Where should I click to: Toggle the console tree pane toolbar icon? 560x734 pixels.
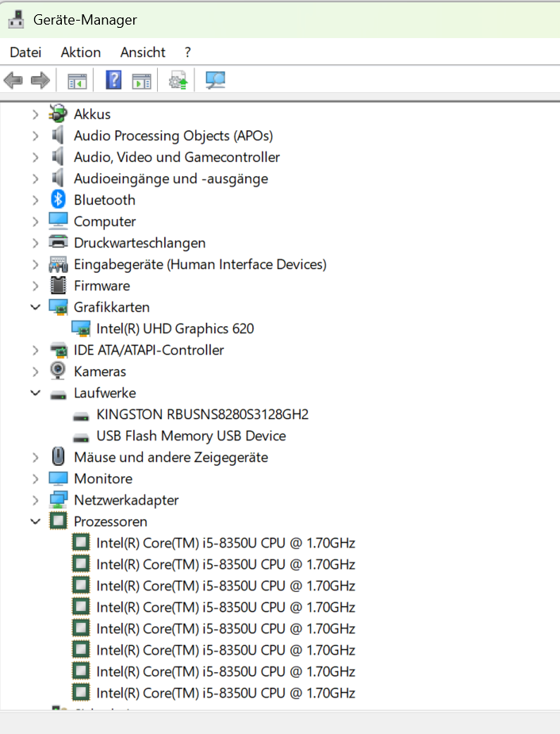pyautogui.click(x=77, y=80)
